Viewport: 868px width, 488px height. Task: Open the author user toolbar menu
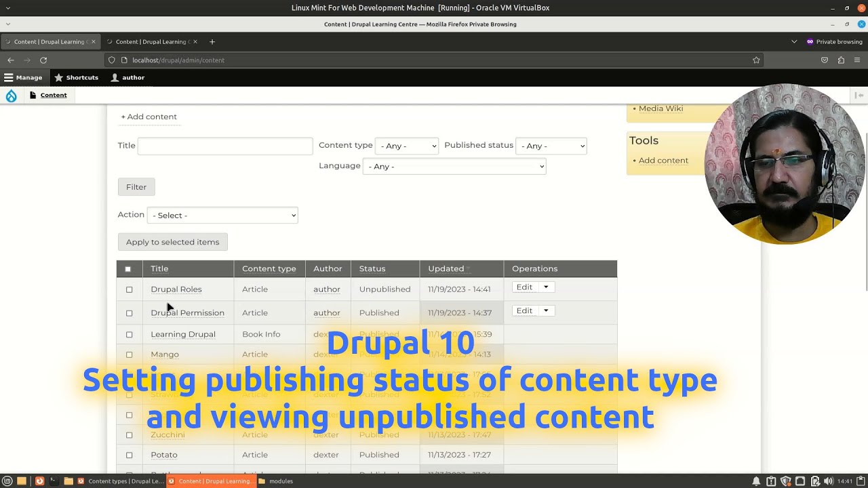127,77
